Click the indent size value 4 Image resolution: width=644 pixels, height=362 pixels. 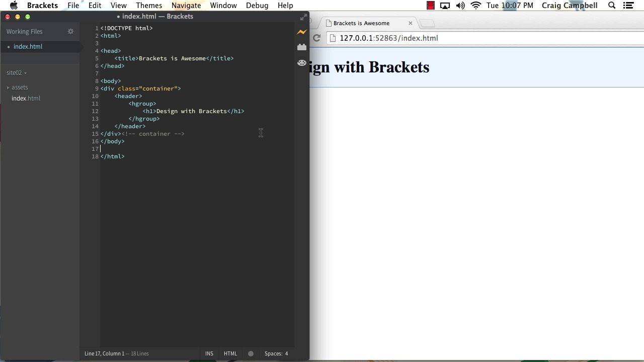coord(286,353)
